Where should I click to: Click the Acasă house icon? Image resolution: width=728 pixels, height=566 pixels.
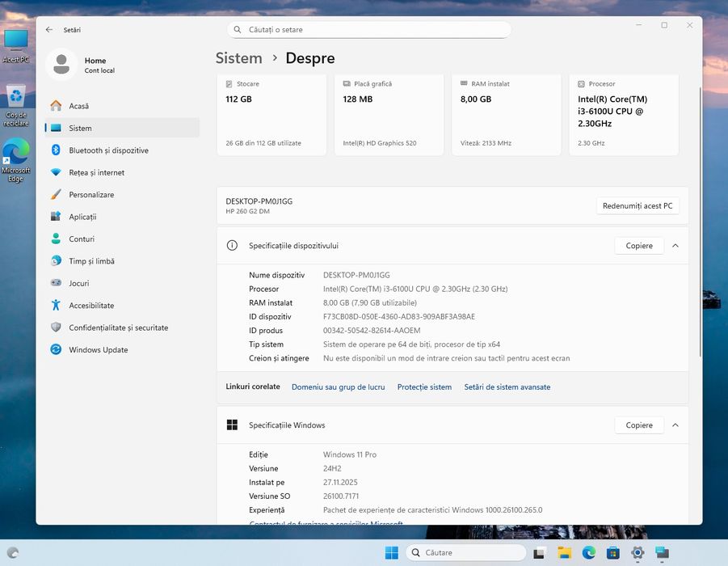(x=56, y=106)
